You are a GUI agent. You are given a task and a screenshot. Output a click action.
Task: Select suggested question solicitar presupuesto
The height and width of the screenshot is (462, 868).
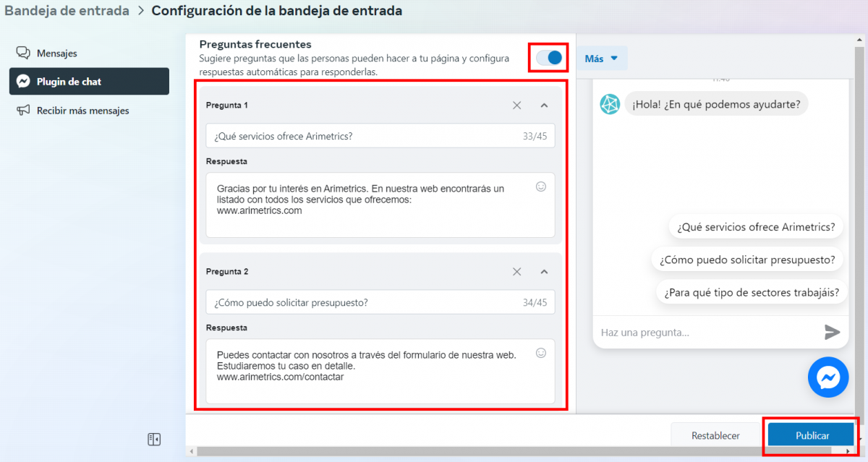click(x=747, y=259)
